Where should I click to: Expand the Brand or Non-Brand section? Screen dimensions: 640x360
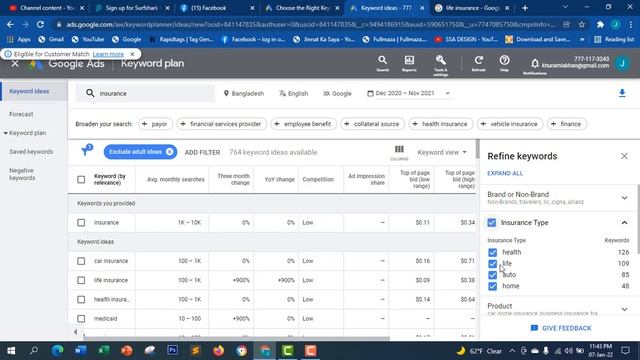tap(624, 198)
